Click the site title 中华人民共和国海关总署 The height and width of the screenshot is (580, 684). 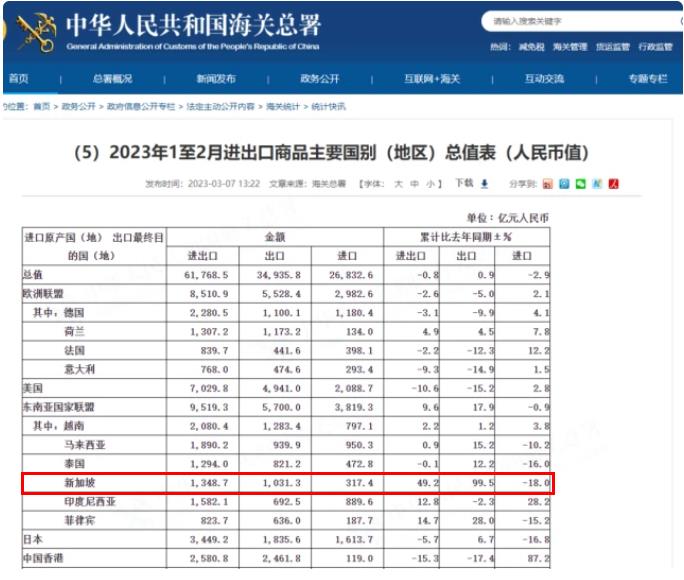point(193,25)
